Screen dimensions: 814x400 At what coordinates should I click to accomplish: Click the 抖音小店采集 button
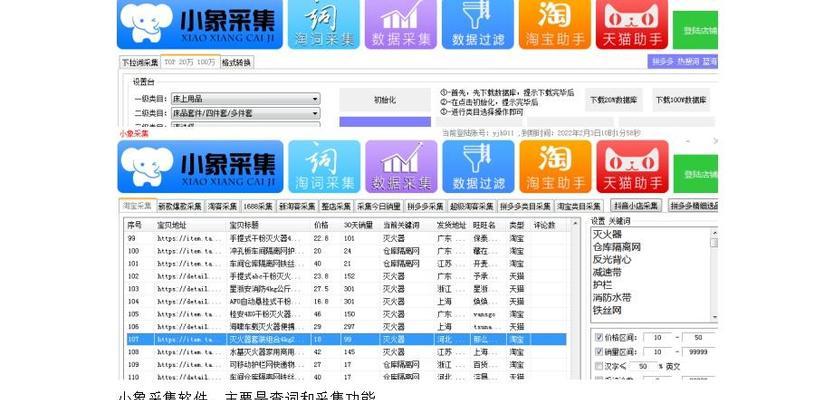point(636,205)
